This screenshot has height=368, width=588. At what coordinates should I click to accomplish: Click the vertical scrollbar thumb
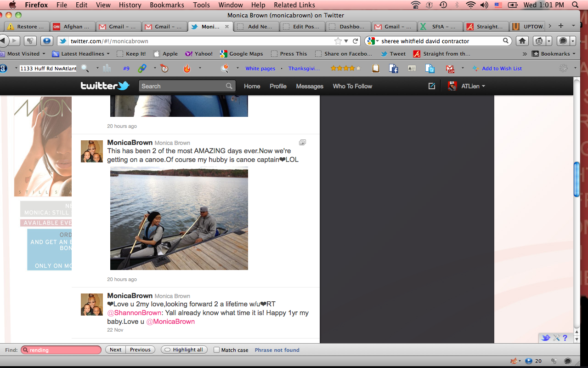(x=577, y=179)
